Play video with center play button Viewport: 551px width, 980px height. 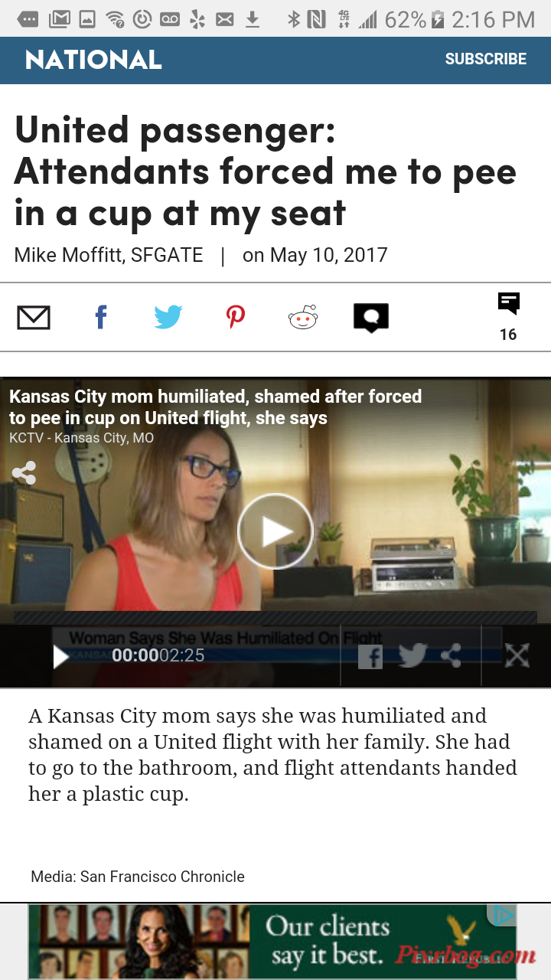coord(275,531)
